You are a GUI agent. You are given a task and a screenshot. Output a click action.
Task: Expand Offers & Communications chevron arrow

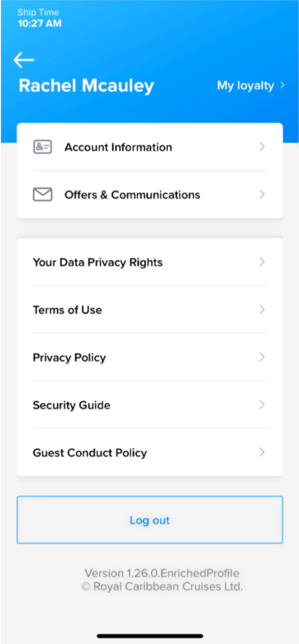tap(262, 194)
